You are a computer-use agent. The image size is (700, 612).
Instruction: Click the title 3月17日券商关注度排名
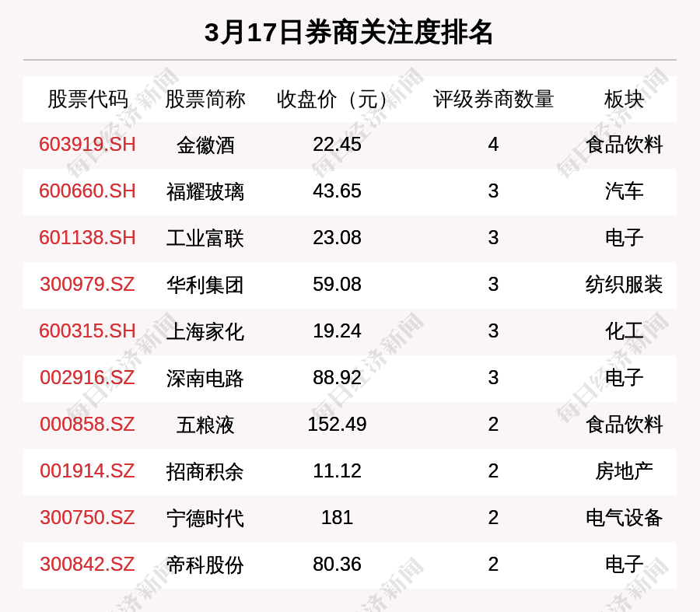point(348,33)
